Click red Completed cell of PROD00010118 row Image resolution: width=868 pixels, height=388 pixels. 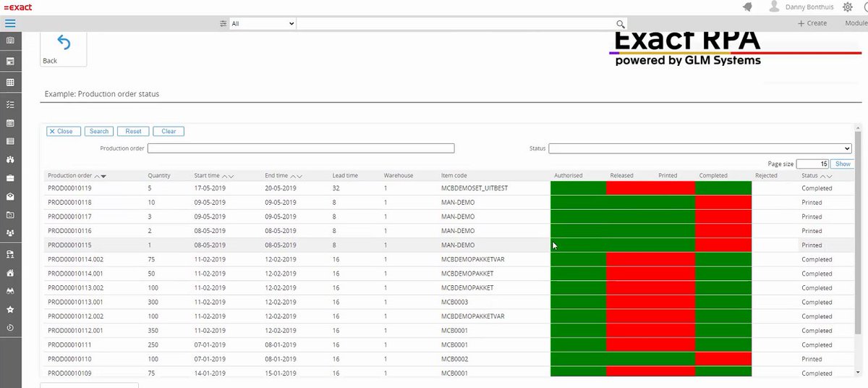click(723, 203)
